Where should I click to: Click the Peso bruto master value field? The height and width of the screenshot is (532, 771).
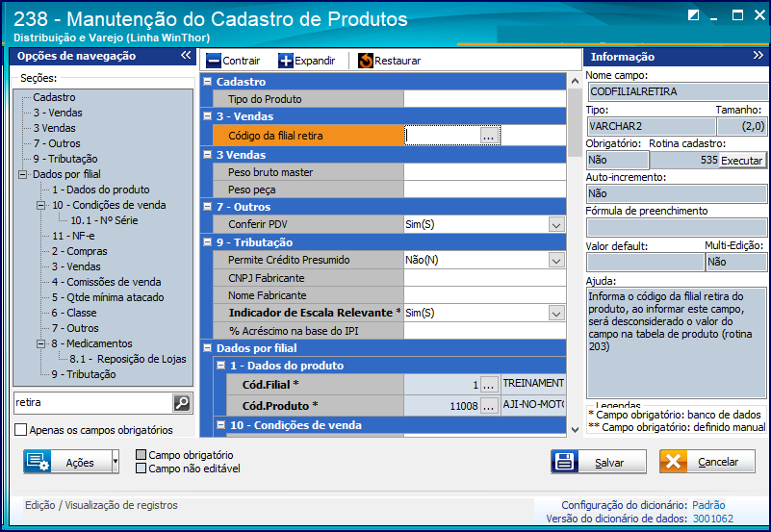485,172
